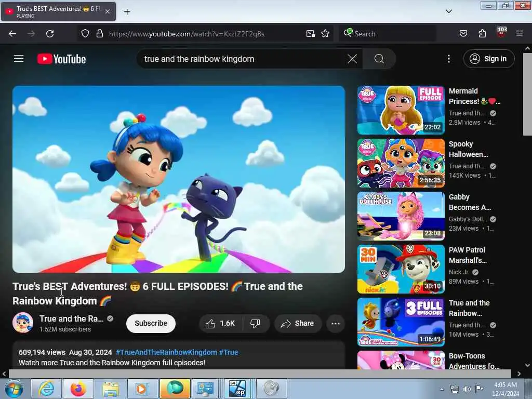Open a new tab with plus button

pyautogui.click(x=127, y=12)
